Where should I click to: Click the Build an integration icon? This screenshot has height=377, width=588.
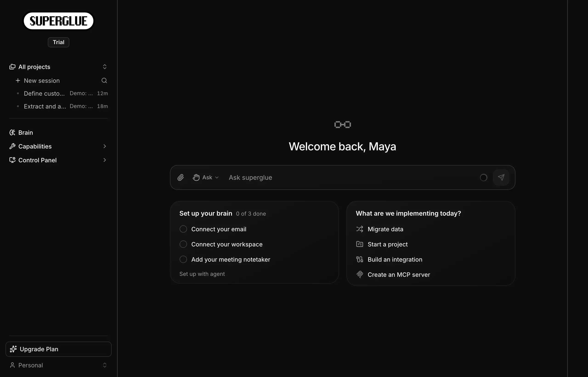pos(359,260)
